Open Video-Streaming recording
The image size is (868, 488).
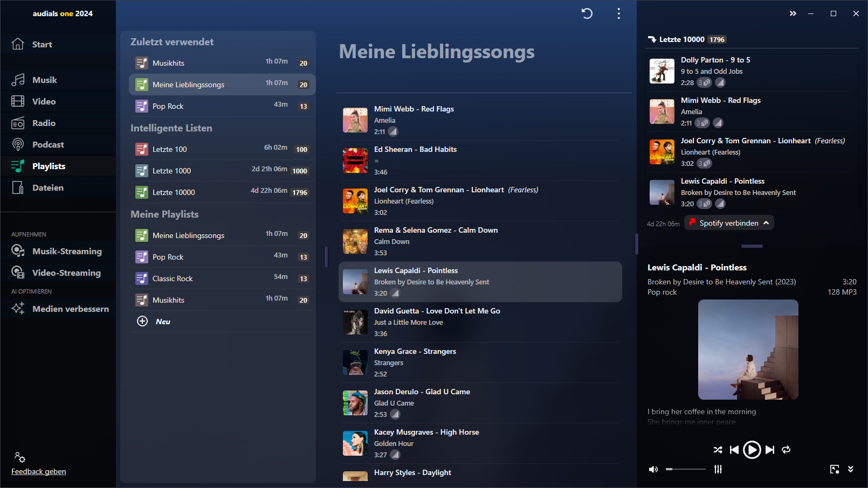[x=58, y=273]
